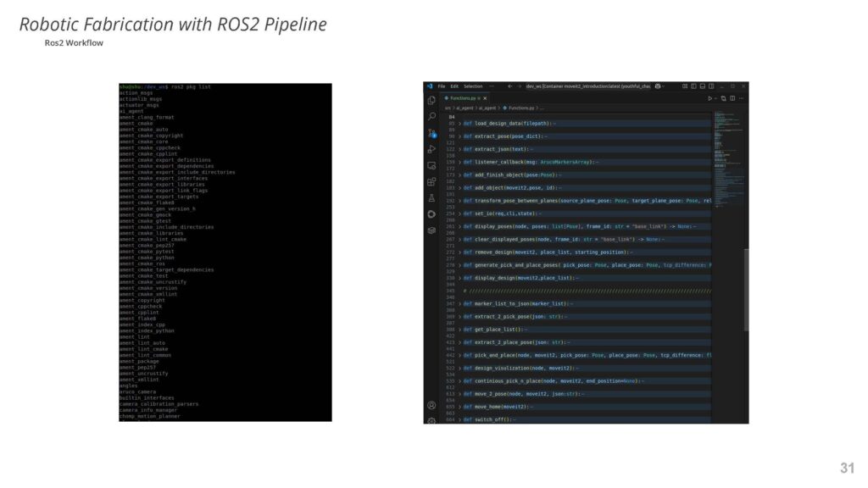Click the editor vertical scrollbar thumb
The height and width of the screenshot is (488, 868).
[746, 290]
